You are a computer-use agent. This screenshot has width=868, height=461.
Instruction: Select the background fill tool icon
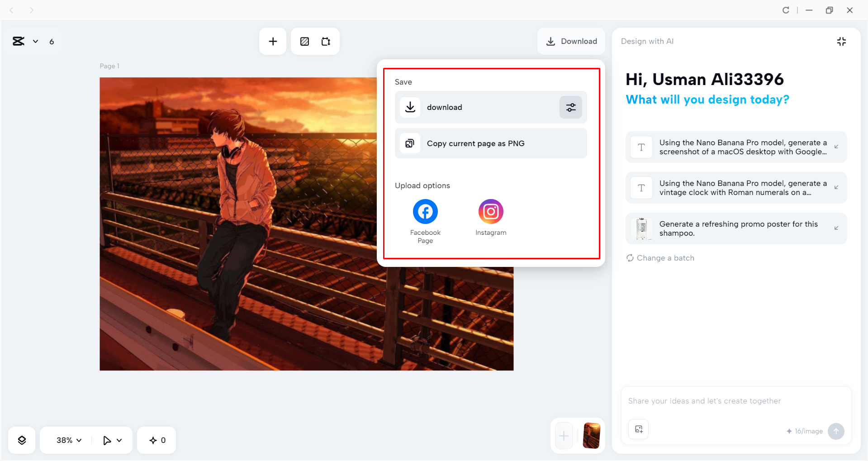[305, 42]
